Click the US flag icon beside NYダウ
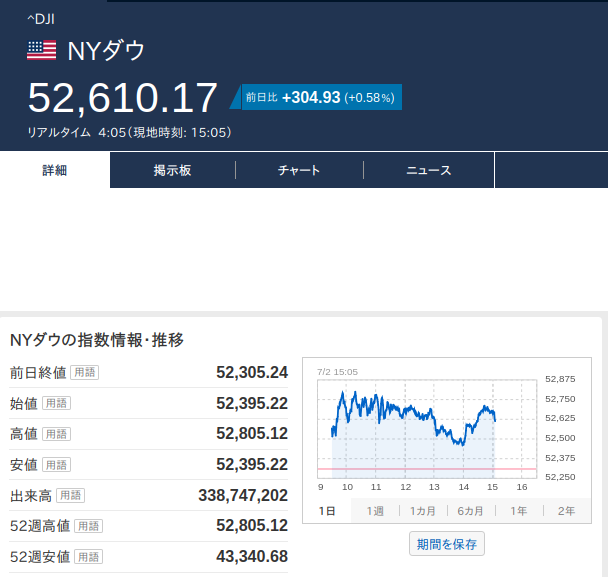The width and height of the screenshot is (608, 577). pos(41,50)
